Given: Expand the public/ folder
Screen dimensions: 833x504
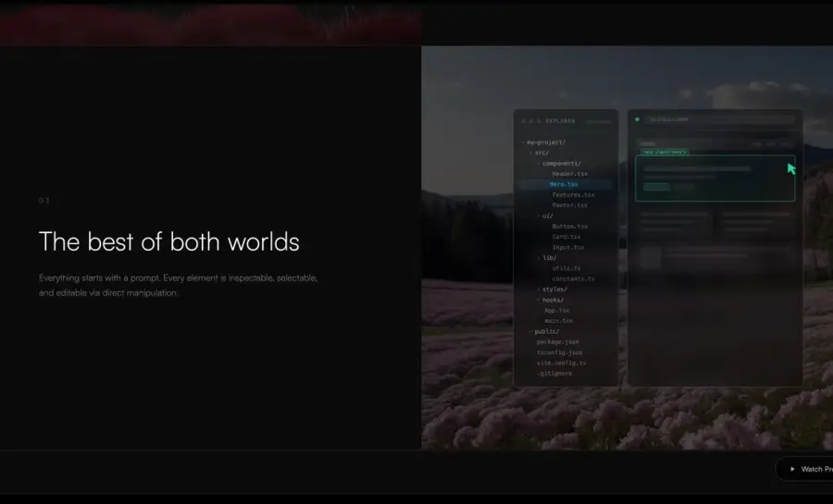Looking at the screenshot, I should [x=546, y=332].
